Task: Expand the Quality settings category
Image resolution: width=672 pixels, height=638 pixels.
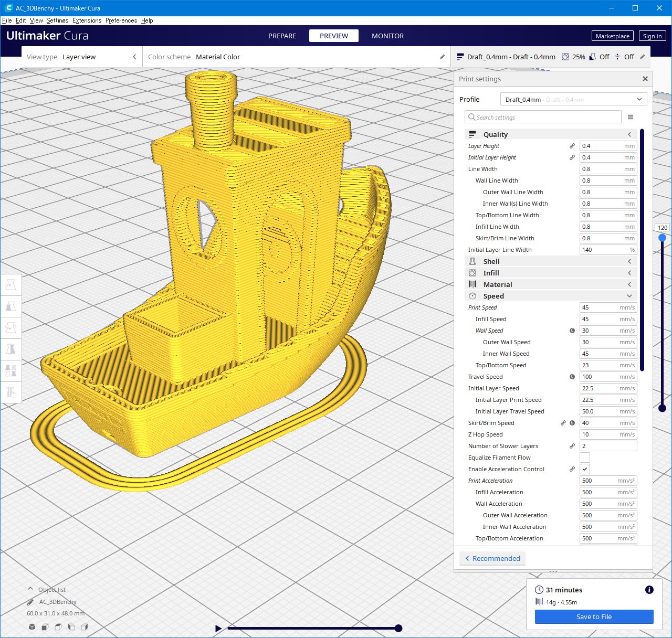Action: (x=551, y=134)
